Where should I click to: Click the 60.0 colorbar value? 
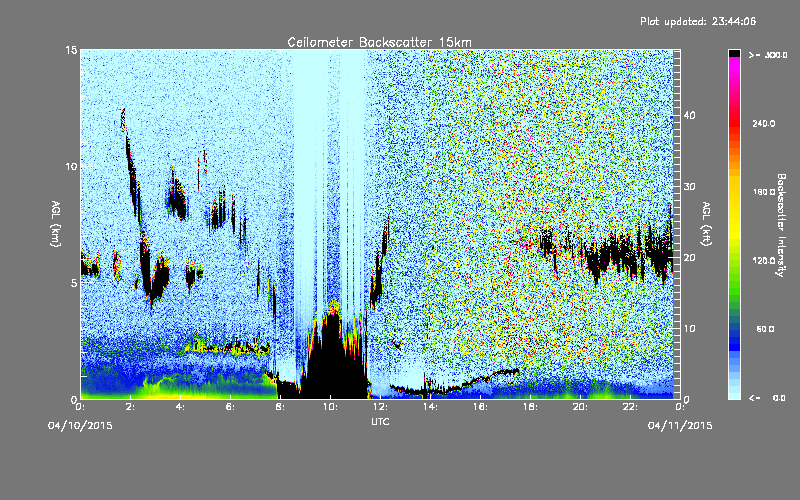765,329
